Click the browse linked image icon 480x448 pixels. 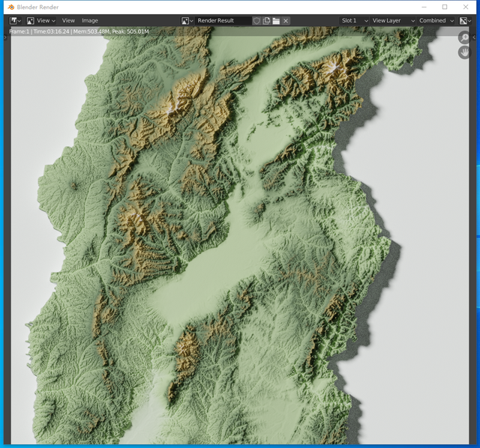tap(187, 20)
